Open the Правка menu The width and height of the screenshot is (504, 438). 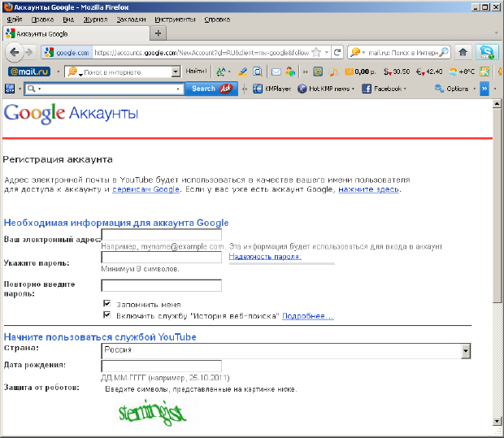coord(42,20)
